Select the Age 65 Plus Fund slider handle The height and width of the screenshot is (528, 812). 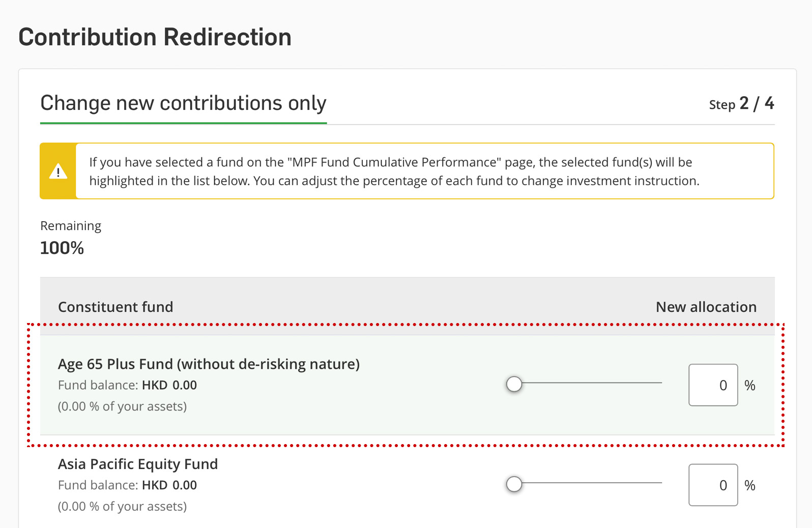514,384
